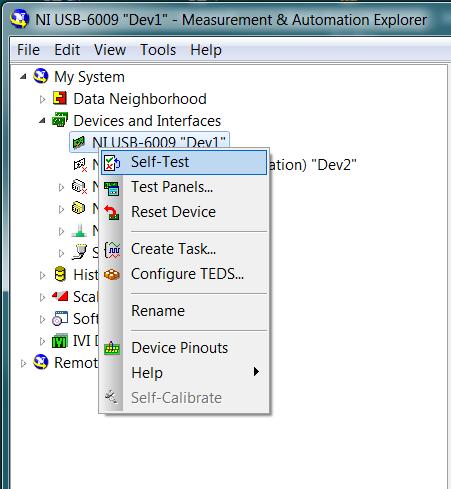Image resolution: width=451 pixels, height=489 pixels.
Task: Click the Historical Data cylinder icon
Action: [x=60, y=274]
